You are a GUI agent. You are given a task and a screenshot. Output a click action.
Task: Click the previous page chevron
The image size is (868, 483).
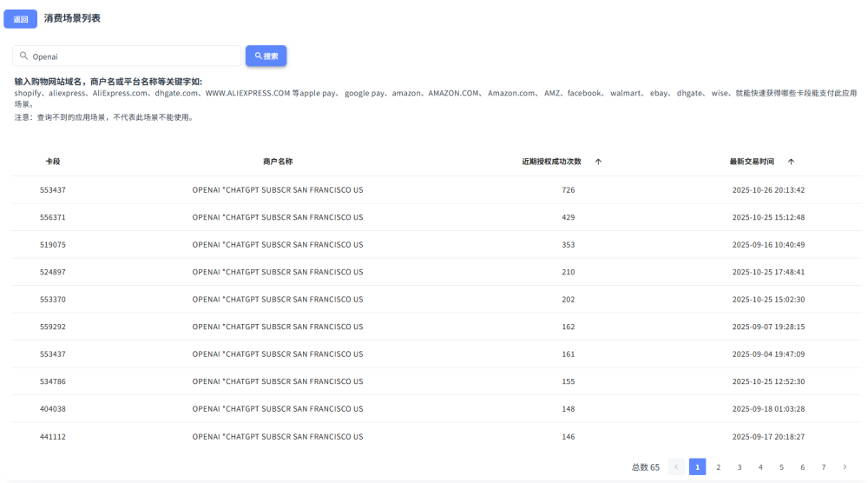(x=676, y=467)
